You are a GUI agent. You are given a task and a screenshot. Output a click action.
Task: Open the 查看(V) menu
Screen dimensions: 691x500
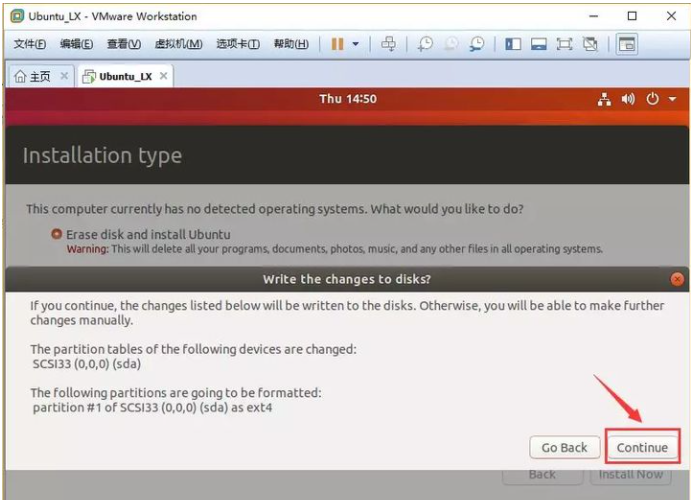coord(124,44)
